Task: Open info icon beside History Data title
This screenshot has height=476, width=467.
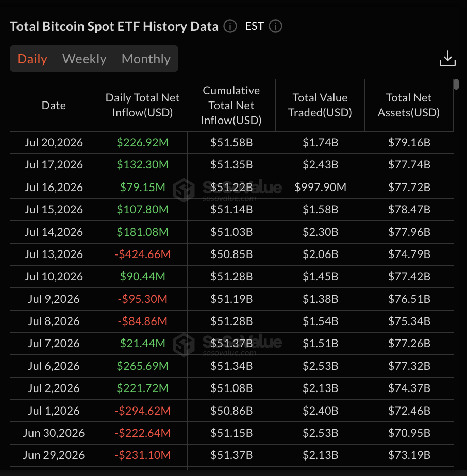Action: point(230,26)
